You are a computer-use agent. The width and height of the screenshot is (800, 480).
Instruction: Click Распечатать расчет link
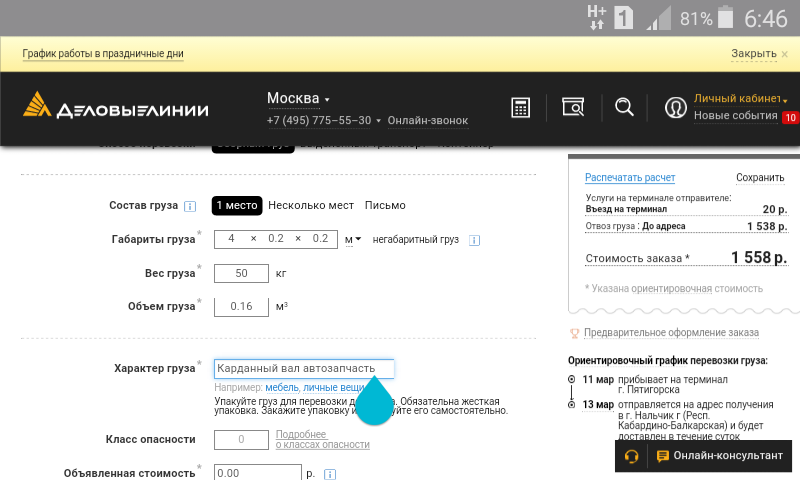click(630, 177)
